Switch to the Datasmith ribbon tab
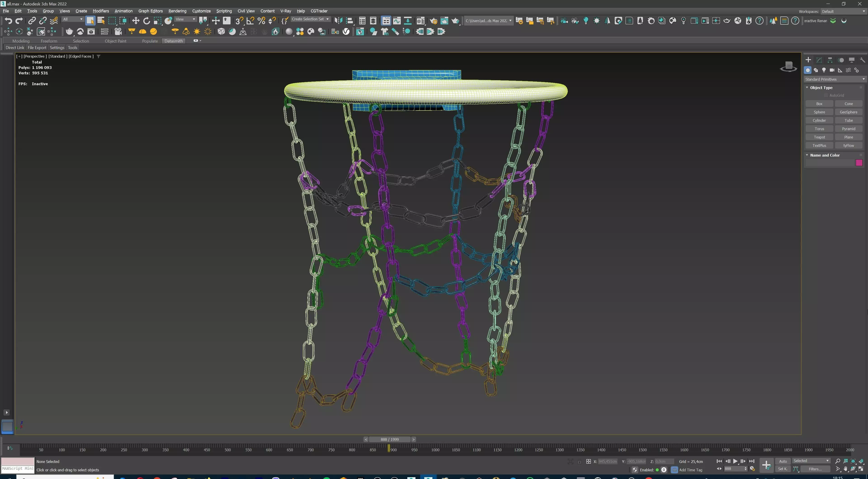The image size is (868, 479). 174,41
